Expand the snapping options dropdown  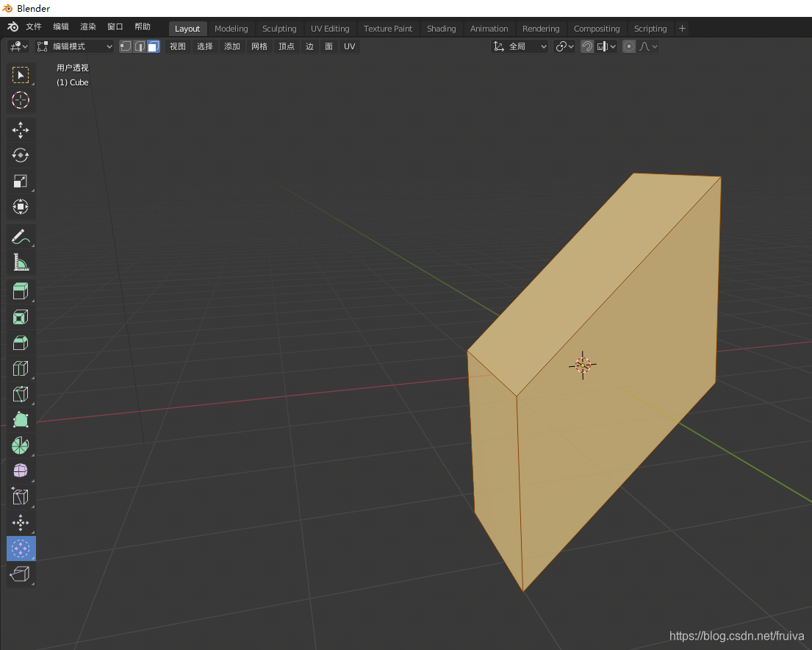click(606, 46)
